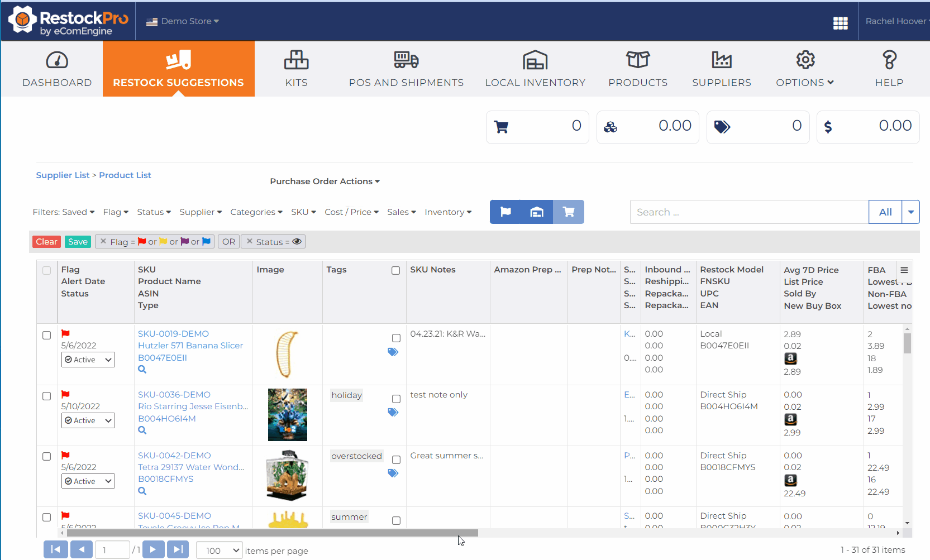Click the red Clear filters button

(x=46, y=242)
